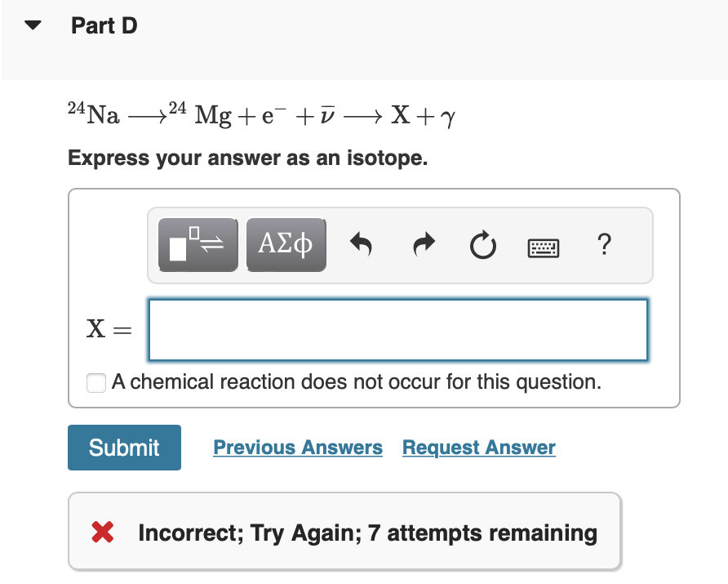Select the Part D heading label
This screenshot has width=728, height=584.
click(x=104, y=25)
